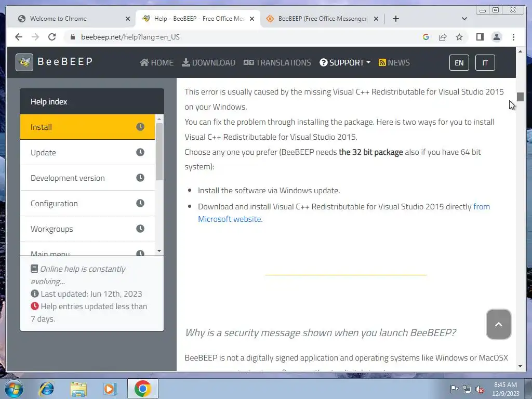Click the padlock site info icon

pos(73,37)
